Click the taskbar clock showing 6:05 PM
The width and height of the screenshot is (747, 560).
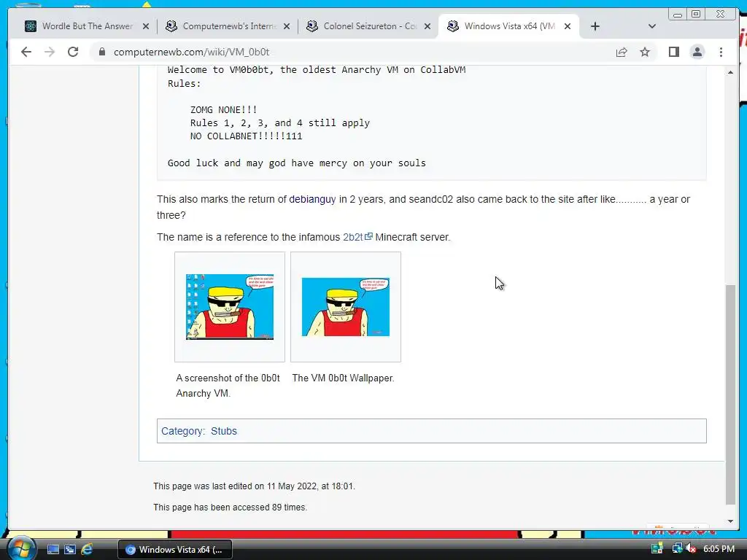719,549
